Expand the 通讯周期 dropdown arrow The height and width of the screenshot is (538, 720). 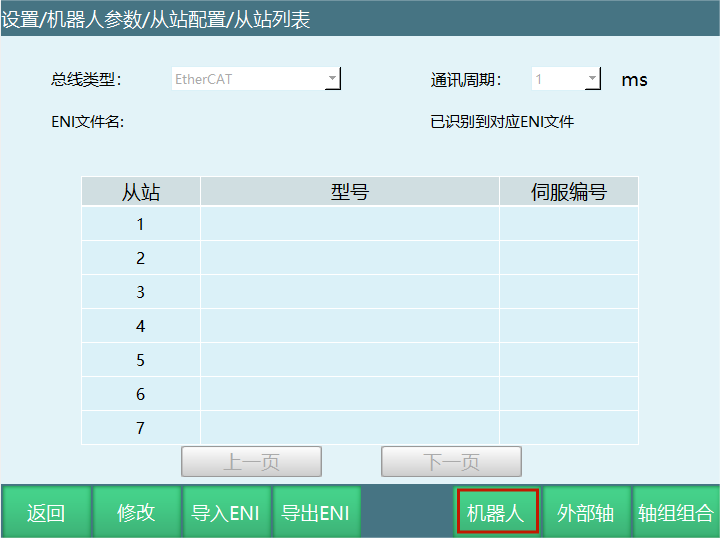pos(592,79)
